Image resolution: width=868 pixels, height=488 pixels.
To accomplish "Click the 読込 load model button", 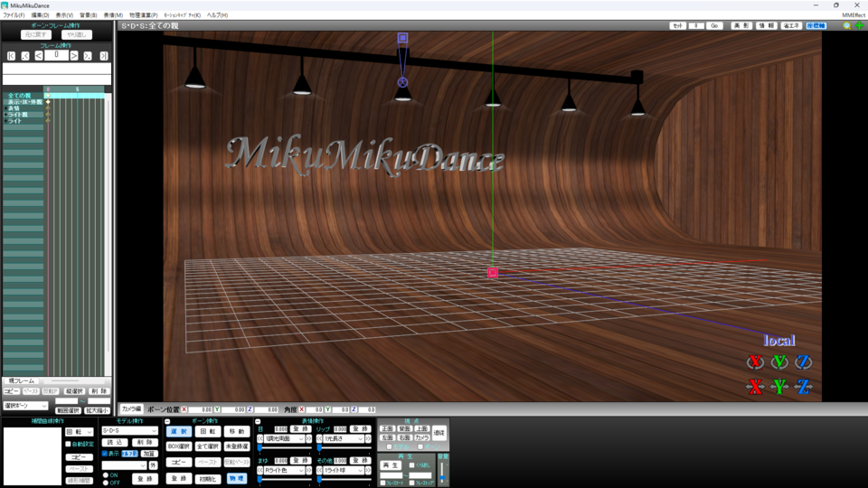I will click(115, 443).
